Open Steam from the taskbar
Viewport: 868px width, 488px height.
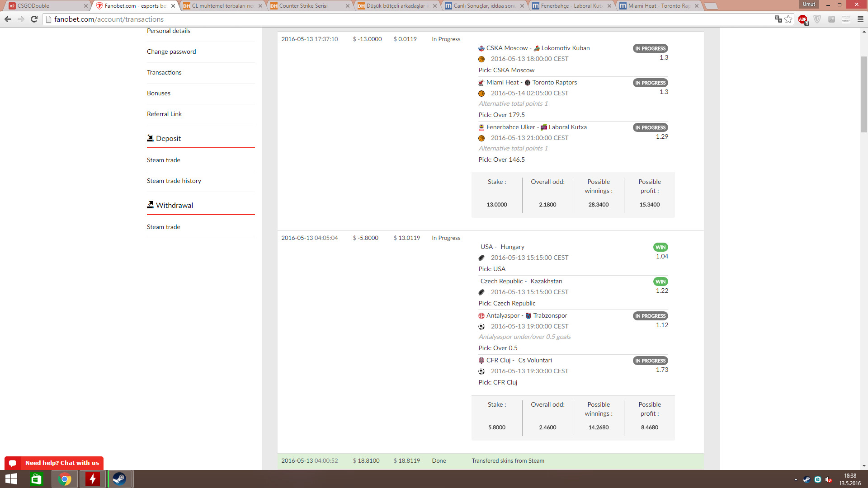[x=120, y=479]
